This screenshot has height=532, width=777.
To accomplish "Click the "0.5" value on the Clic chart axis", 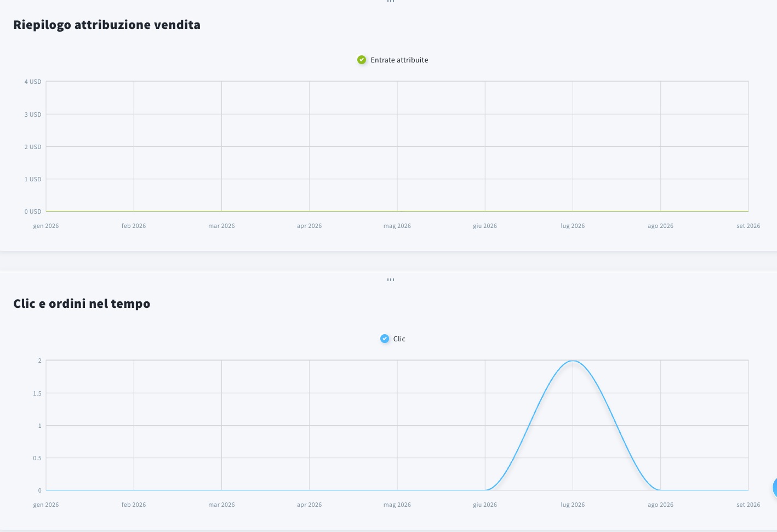I will click(37, 458).
